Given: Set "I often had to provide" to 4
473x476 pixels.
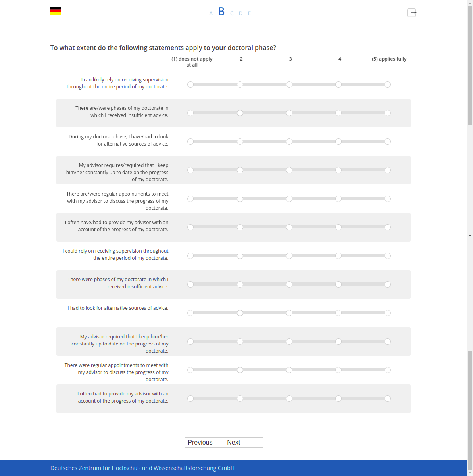Looking at the screenshot, I should click(338, 399).
